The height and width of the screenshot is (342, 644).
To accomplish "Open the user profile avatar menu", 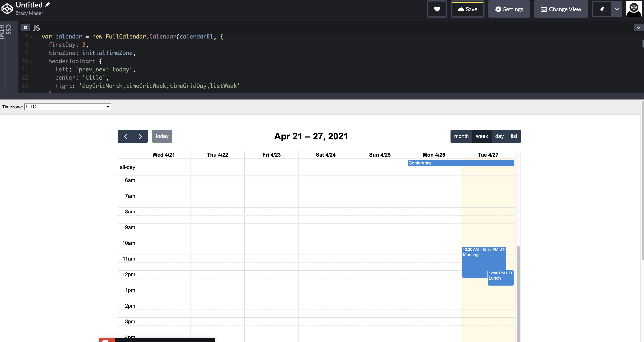I will coord(634,9).
